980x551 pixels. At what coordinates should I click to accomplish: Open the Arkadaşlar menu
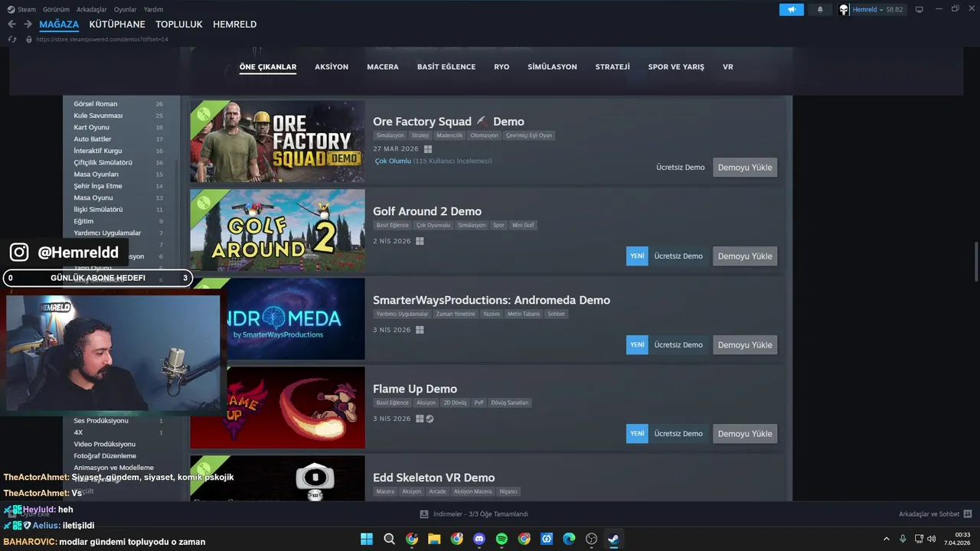pos(92,9)
